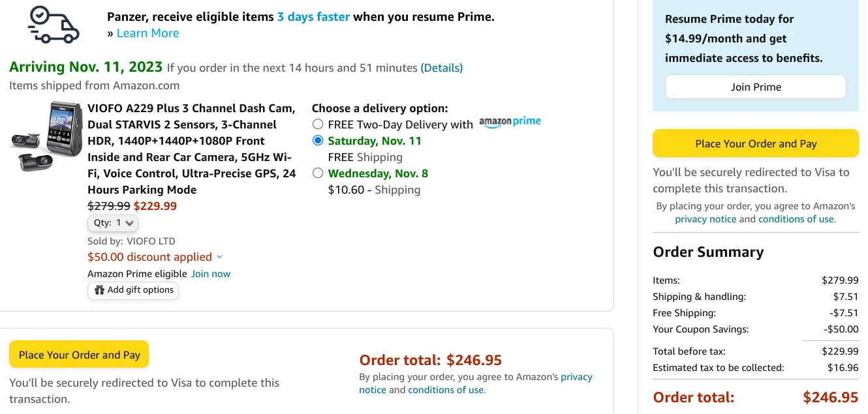This screenshot has height=414, width=868.
Task: Open sidebar privacy notice link
Action: (x=705, y=219)
